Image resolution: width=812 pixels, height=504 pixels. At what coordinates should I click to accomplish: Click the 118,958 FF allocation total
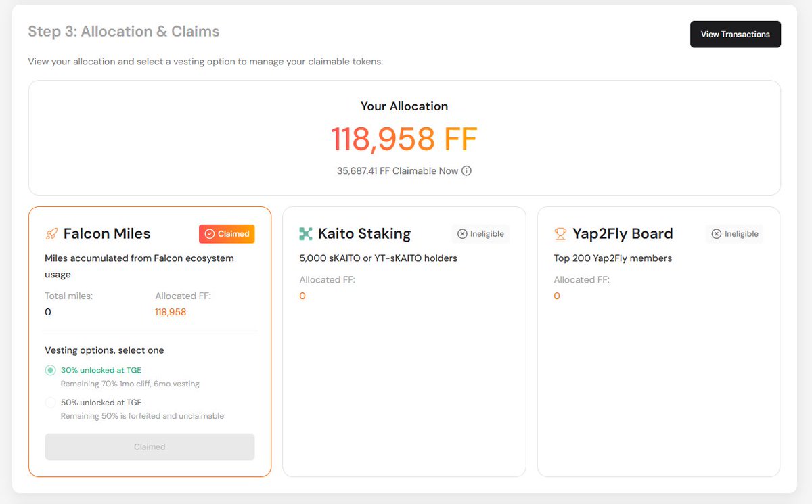[x=404, y=139]
